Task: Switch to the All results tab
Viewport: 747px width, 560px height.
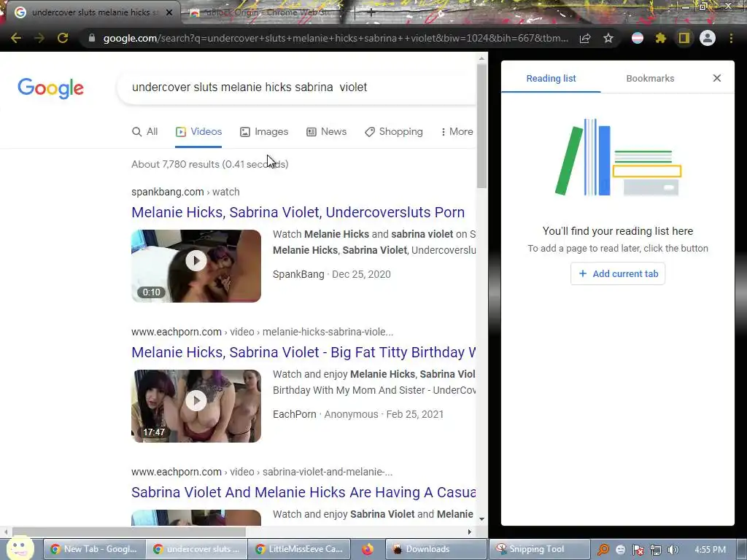Action: click(145, 132)
